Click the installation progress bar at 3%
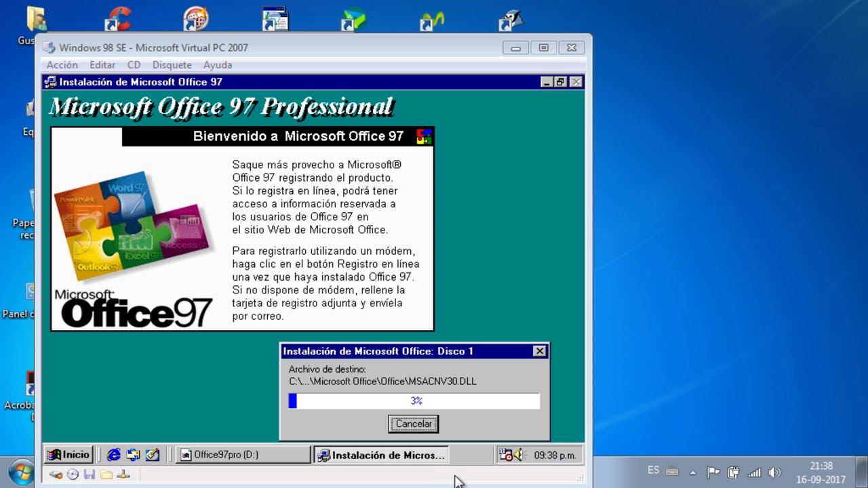 pos(414,401)
